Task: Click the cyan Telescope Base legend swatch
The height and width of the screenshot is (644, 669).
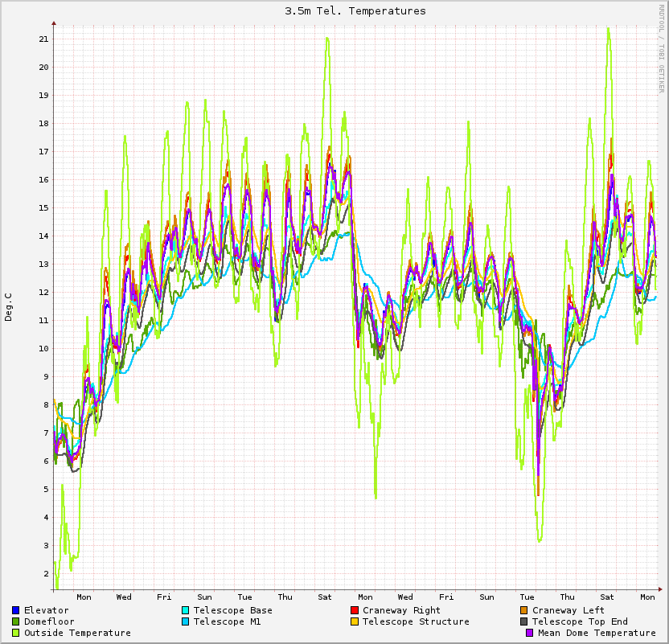Action: coord(186,610)
